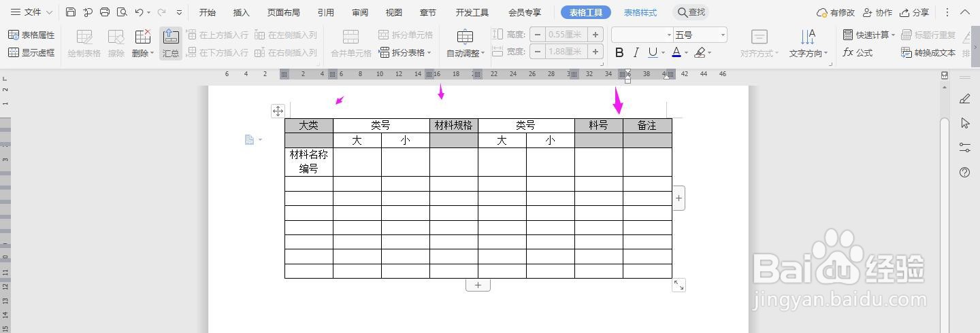Click the 协作 collaboration button
980x333 pixels.
click(x=877, y=12)
